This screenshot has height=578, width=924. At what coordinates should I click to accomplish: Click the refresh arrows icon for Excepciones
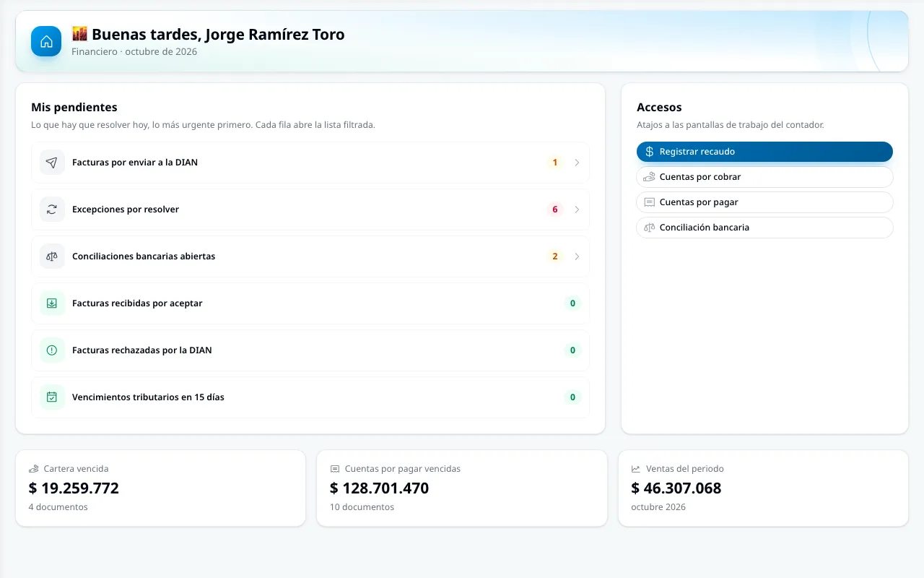click(52, 210)
